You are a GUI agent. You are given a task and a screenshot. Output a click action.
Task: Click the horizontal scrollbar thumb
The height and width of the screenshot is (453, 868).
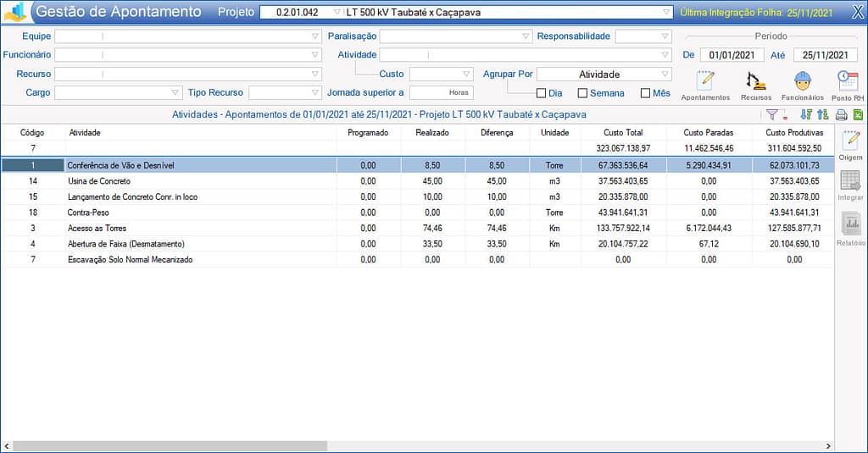click(x=170, y=446)
